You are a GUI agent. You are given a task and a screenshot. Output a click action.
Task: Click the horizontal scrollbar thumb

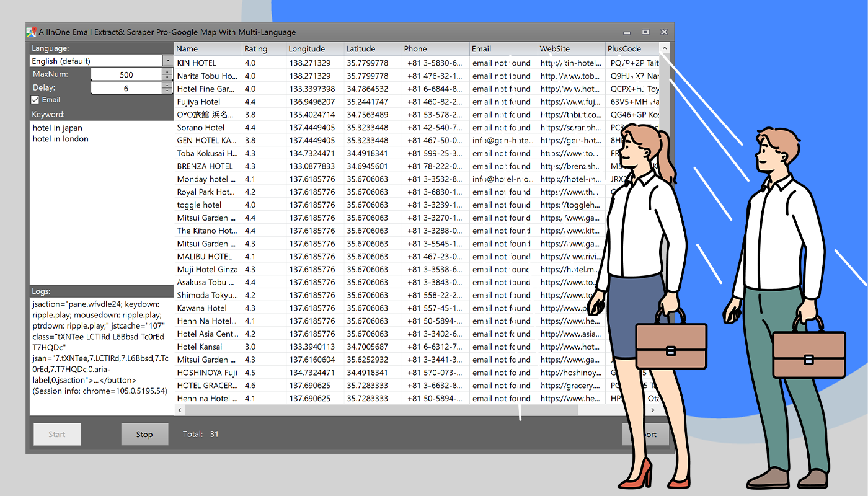pyautogui.click(x=381, y=410)
